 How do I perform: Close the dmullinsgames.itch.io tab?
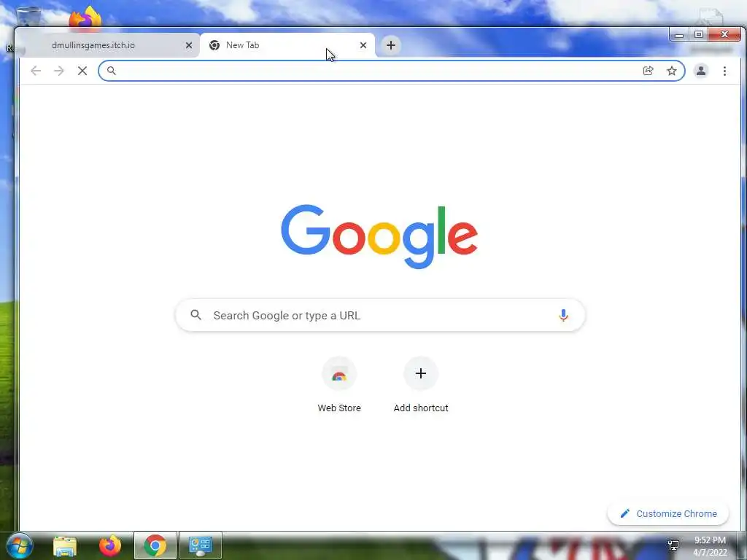click(x=189, y=45)
